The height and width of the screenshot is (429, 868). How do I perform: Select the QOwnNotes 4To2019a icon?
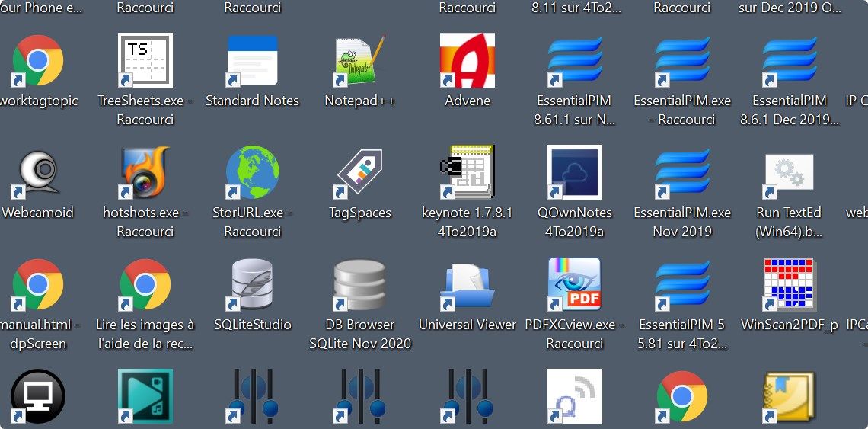click(575, 172)
